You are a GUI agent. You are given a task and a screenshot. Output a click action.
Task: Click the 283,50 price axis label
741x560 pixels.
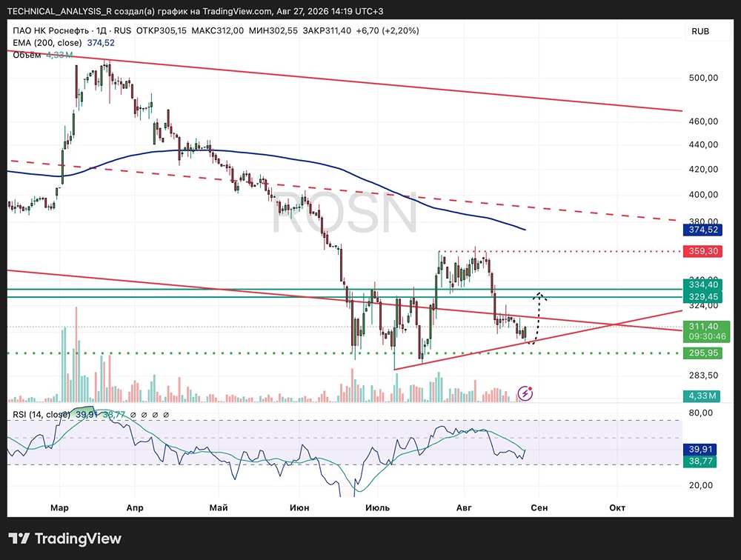[703, 376]
